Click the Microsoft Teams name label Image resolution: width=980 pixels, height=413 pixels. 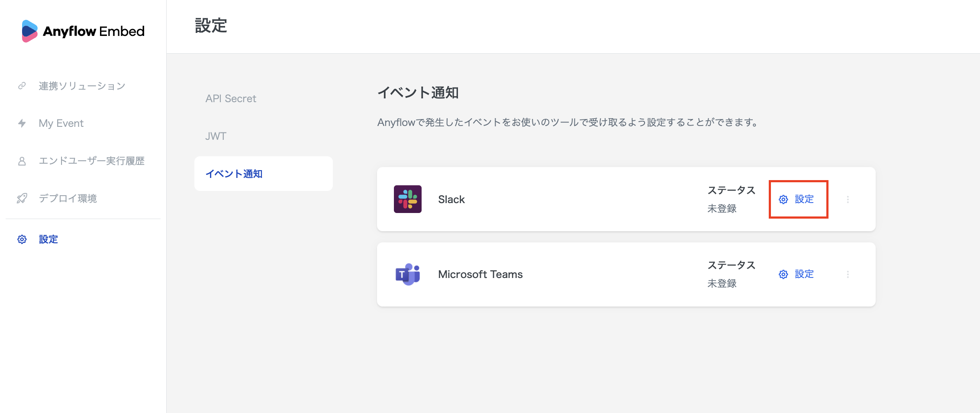[480, 274]
